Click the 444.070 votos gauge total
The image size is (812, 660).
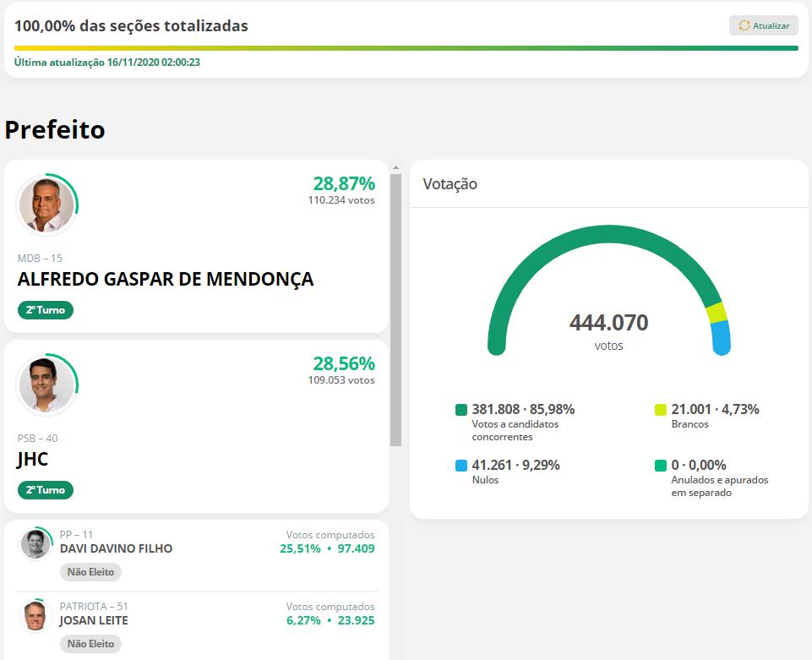[608, 324]
